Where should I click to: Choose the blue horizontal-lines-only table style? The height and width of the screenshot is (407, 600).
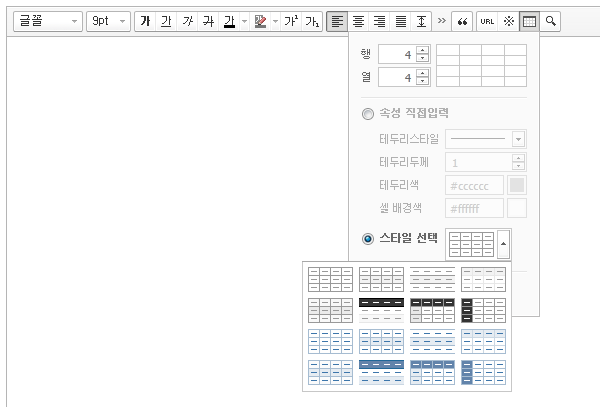(432, 342)
